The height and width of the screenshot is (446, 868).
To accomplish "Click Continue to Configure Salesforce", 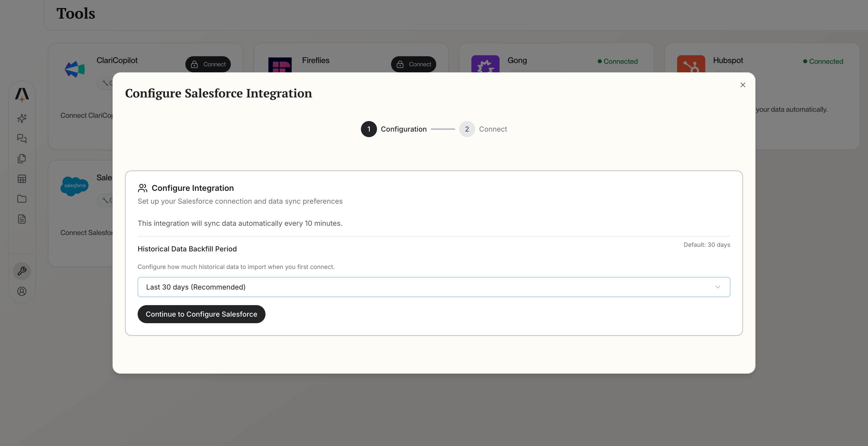I will pos(201,314).
